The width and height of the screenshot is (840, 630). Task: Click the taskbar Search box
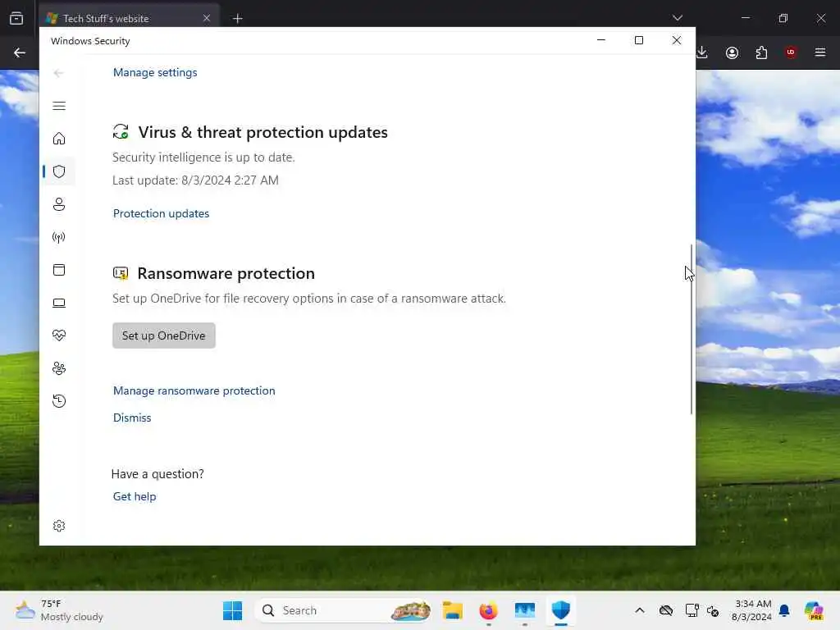point(344,610)
